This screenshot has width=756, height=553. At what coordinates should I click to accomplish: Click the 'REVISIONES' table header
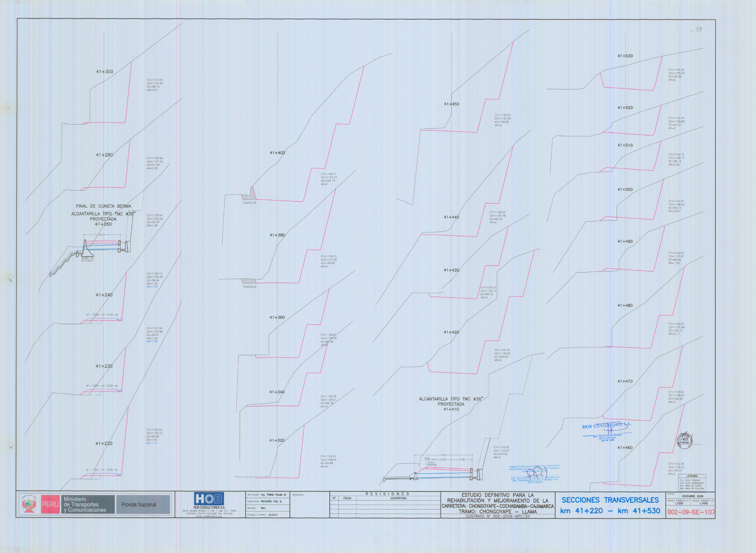point(387,494)
